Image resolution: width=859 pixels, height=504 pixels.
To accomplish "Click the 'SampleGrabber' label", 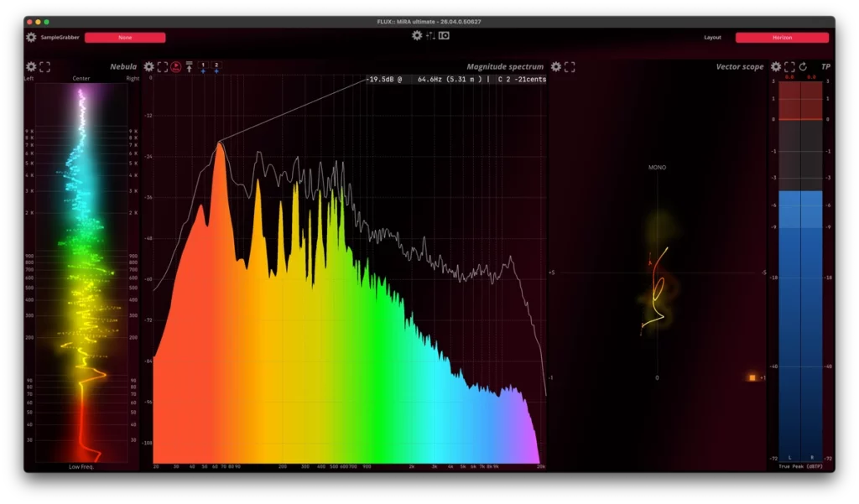I will tap(60, 37).
